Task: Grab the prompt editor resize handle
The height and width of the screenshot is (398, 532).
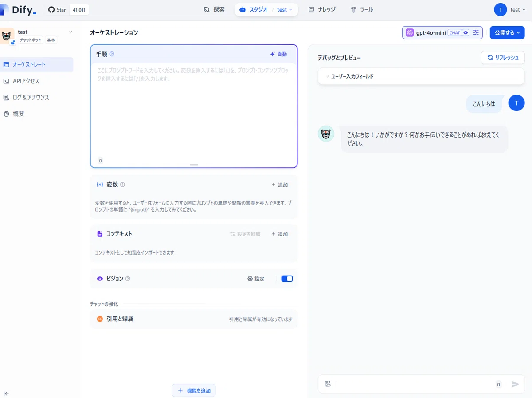Action: 194,165
